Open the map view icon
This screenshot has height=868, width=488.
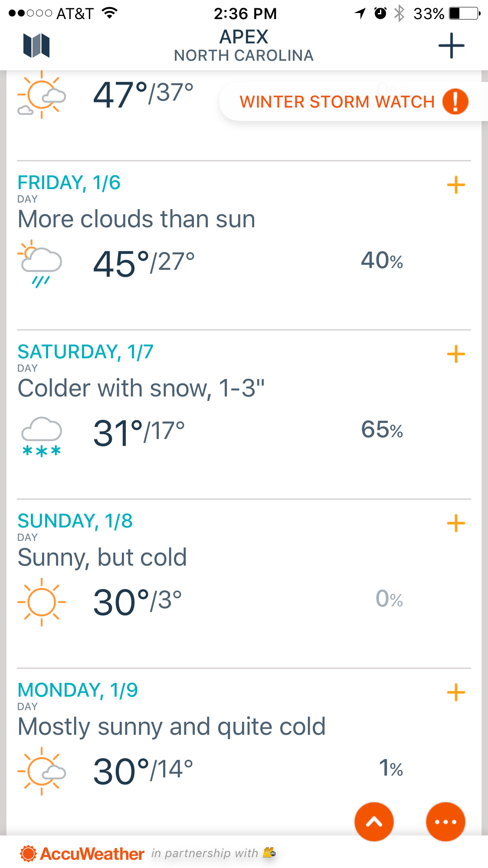click(36, 46)
